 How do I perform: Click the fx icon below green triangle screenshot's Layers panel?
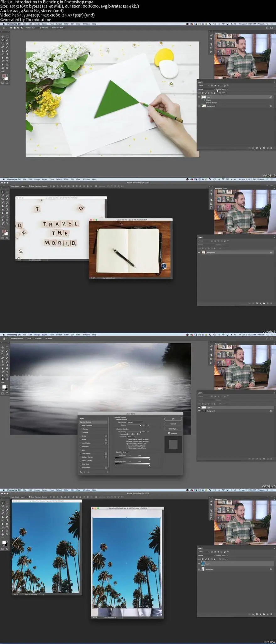(253, 148)
